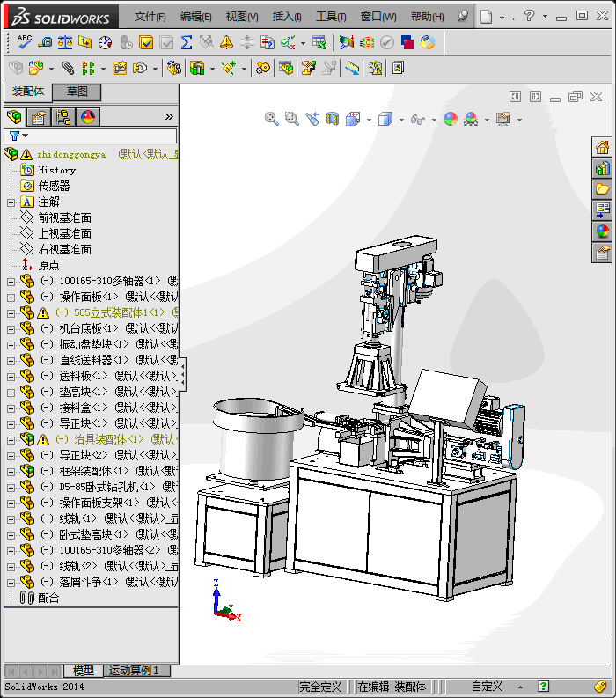Expand the 落屑斗争<1> component
The width and height of the screenshot is (616, 698).
pyautogui.click(x=11, y=583)
